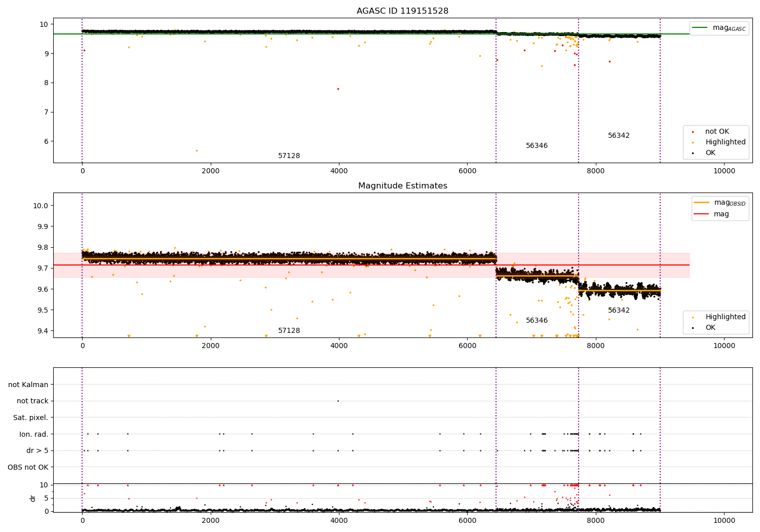Click the y-axis tick "8" of the top plot

tap(46, 83)
